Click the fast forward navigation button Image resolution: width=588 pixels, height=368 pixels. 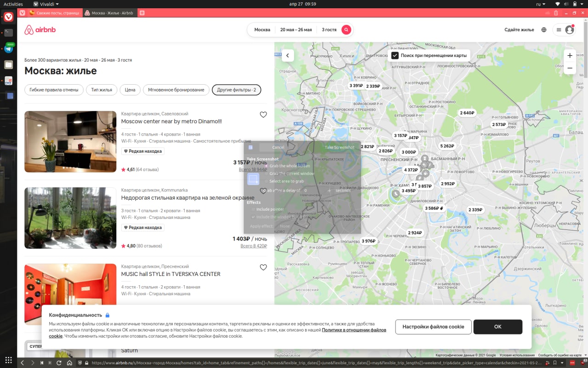(51, 362)
